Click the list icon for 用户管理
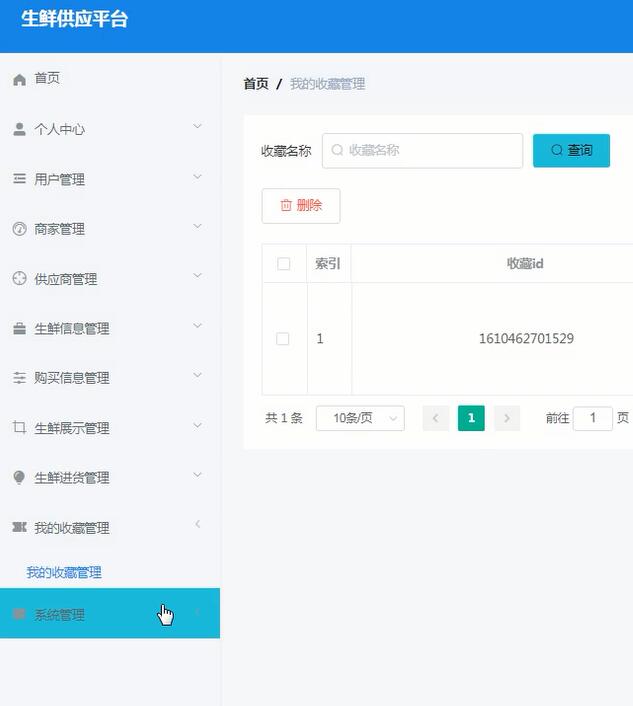This screenshot has height=706, width=633. coord(19,179)
